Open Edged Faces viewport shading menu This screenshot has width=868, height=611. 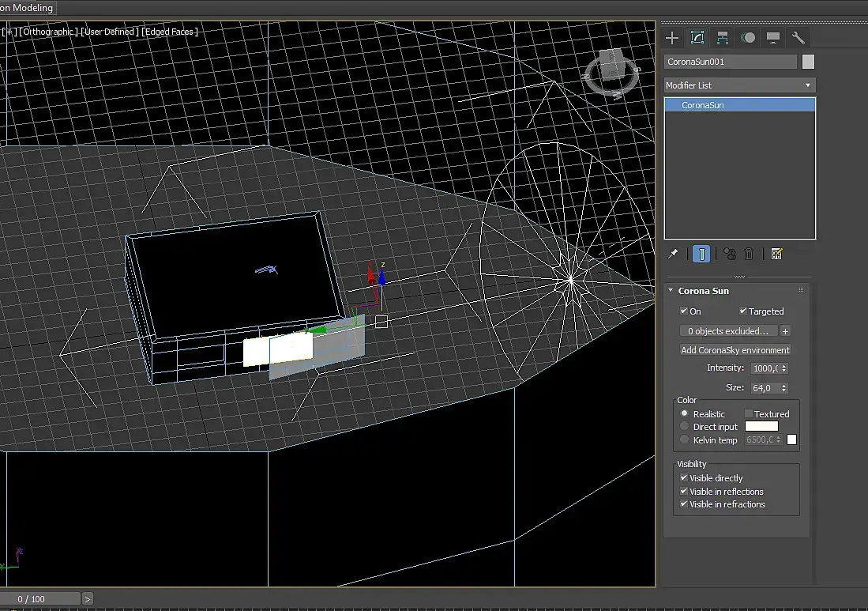(171, 32)
